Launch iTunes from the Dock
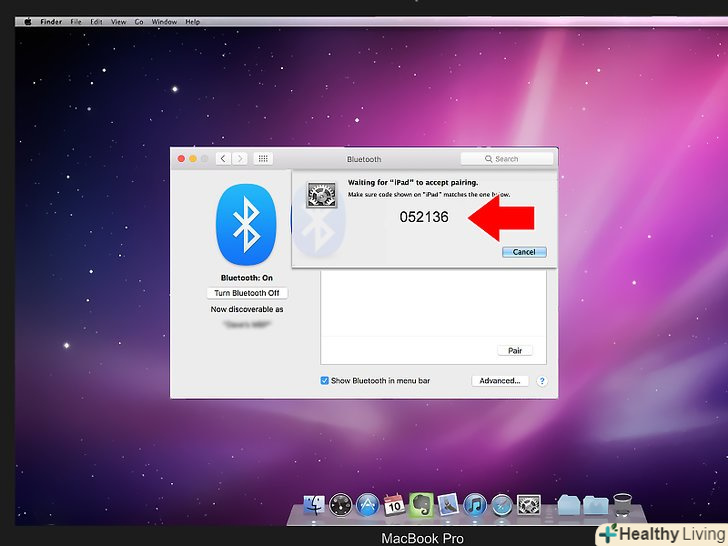 click(x=475, y=505)
